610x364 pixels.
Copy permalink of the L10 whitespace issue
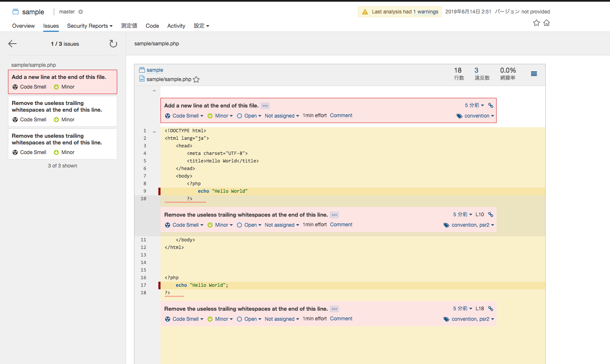pyautogui.click(x=491, y=215)
